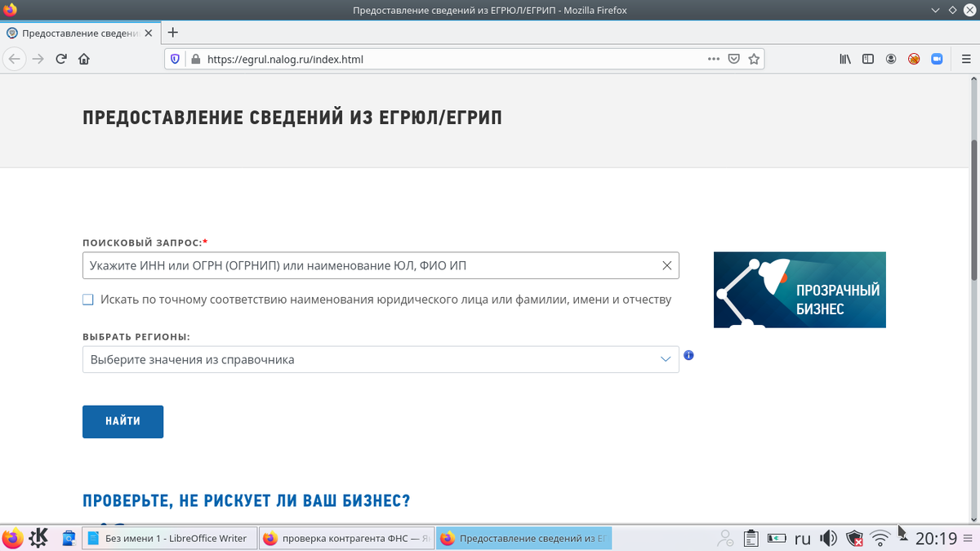Enable exact match search for legal entity name
The image size is (980, 551).
pyautogui.click(x=87, y=300)
